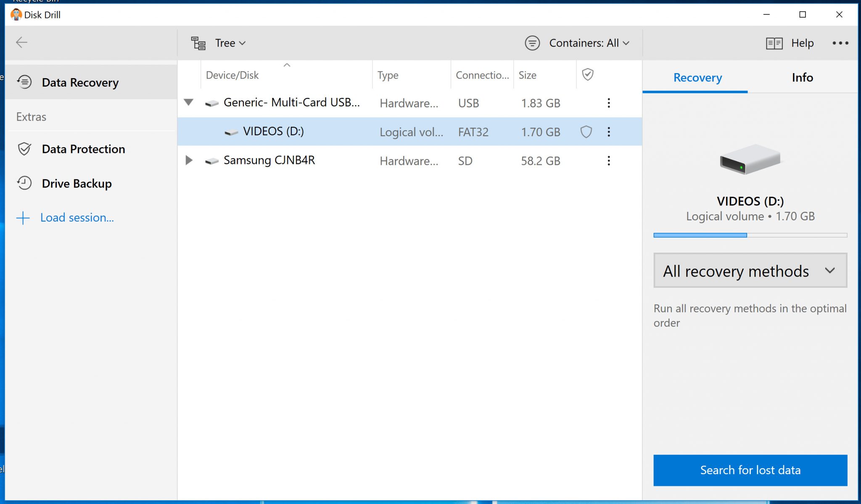
Task: Click the Tree view icon
Action: 198,43
